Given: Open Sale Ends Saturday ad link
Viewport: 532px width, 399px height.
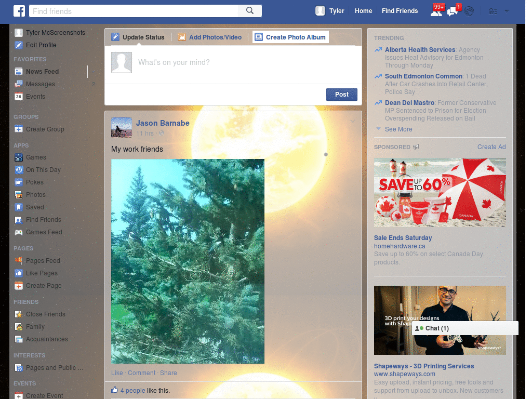Looking at the screenshot, I should [403, 238].
